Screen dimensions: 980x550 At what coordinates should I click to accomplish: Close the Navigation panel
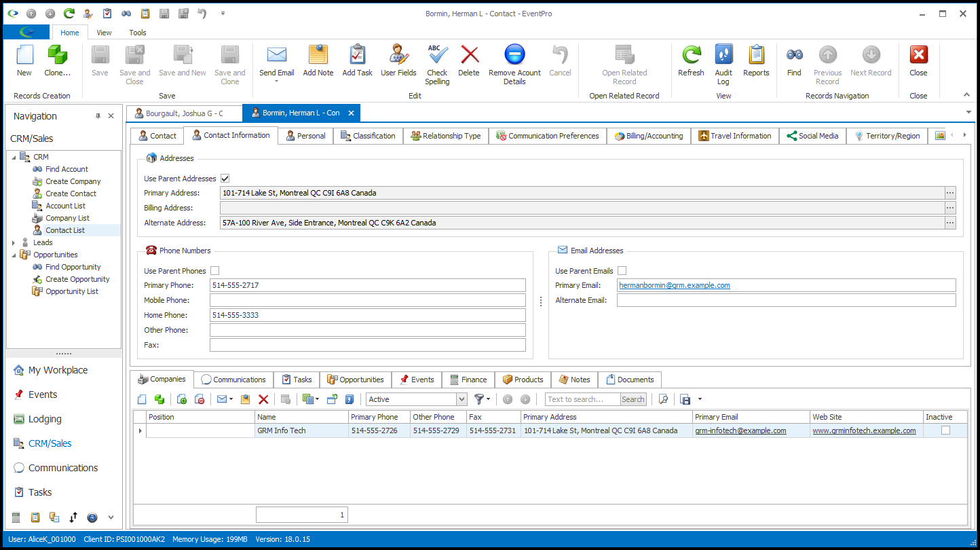click(x=111, y=116)
